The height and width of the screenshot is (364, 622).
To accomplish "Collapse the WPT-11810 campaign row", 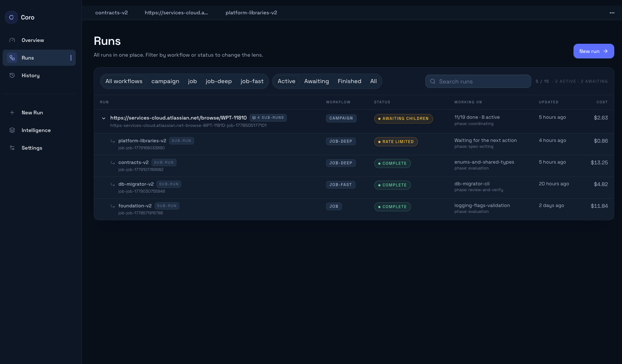I will click(104, 118).
